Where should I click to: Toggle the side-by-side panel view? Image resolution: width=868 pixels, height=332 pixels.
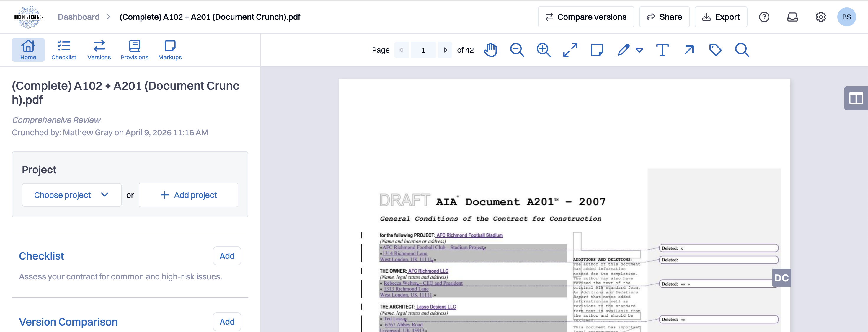coord(856,98)
